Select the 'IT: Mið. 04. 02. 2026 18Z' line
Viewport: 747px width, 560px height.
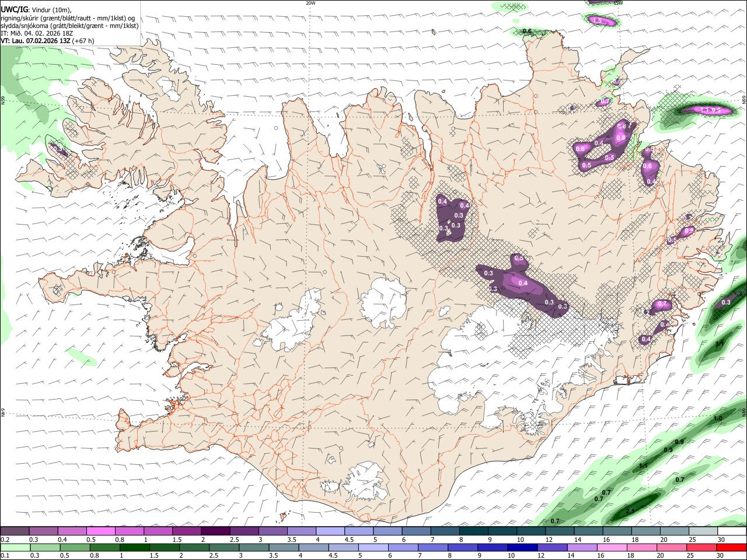click(x=37, y=33)
